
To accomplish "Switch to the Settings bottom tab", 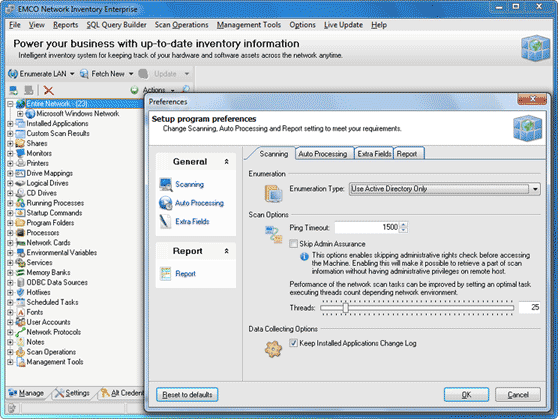I will click(x=73, y=393).
